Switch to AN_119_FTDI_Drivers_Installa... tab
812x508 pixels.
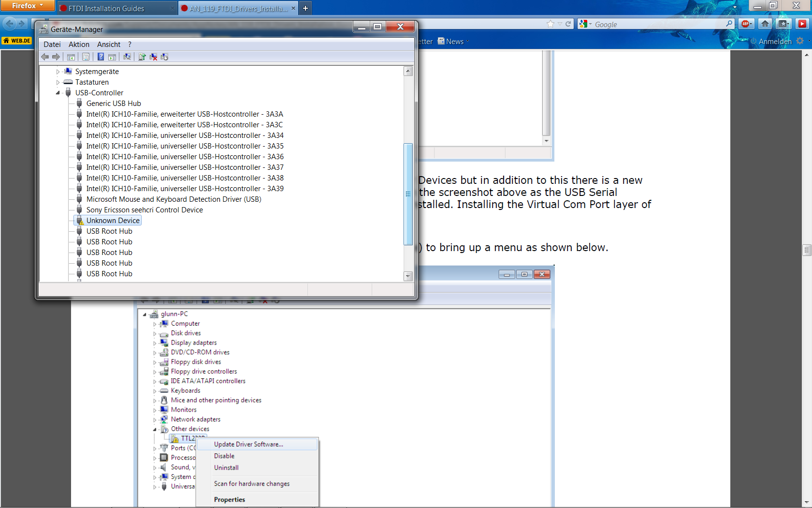(238, 8)
